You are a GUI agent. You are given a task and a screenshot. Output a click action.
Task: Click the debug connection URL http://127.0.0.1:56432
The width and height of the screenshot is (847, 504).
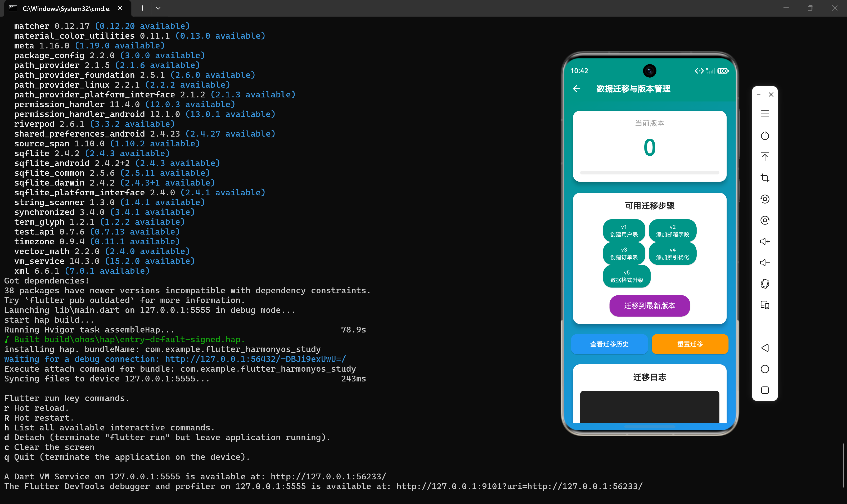pyautogui.click(x=255, y=359)
